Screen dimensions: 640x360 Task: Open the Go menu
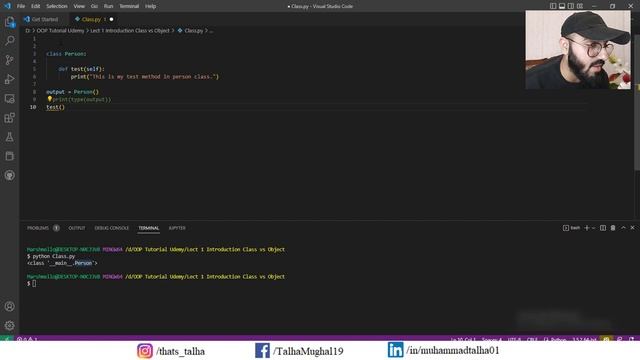coord(94,6)
